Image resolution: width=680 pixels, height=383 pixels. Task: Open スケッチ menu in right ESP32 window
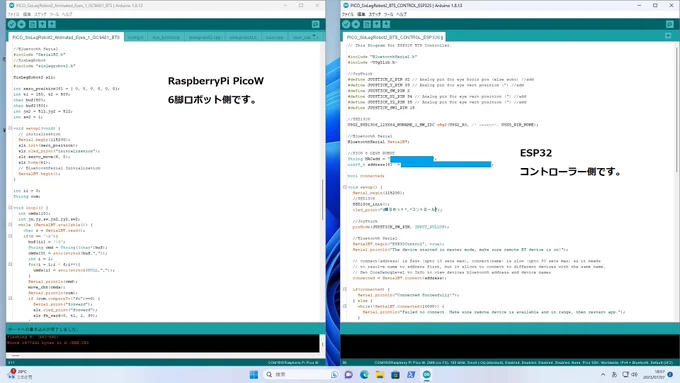point(375,14)
